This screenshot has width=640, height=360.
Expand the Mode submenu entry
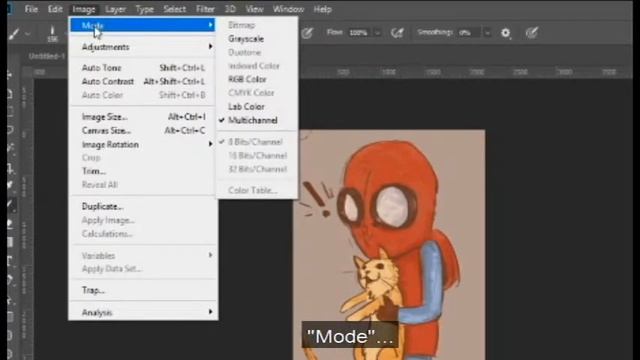142,25
